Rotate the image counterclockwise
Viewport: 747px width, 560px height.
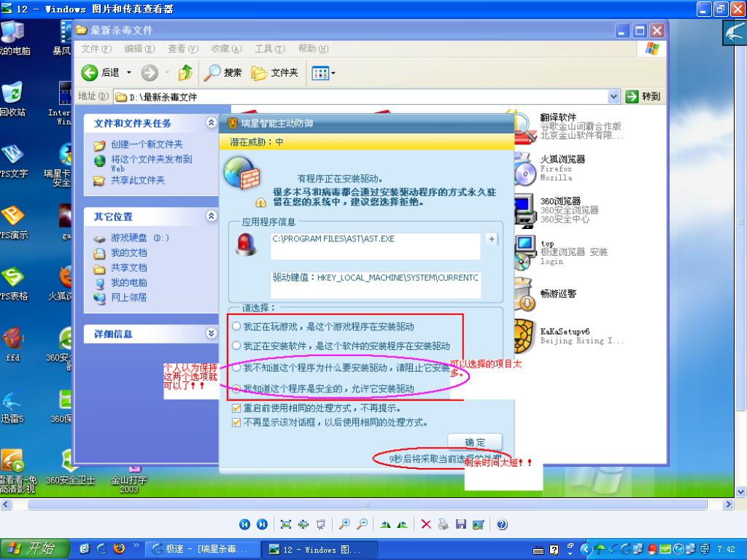(x=403, y=524)
